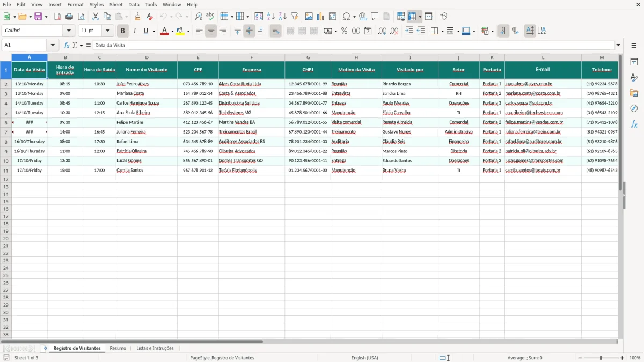
Task: Clone formatting with the paintbrush icon
Action: coord(137,17)
